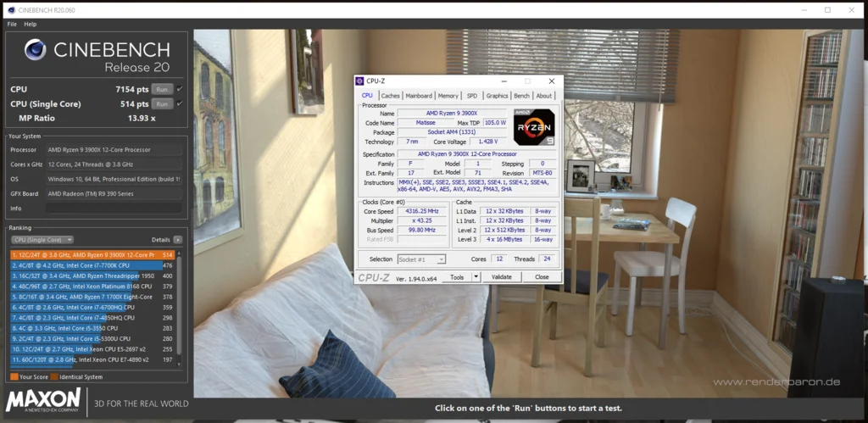Open the CPU (Single Core) ranking dropdown
The height and width of the screenshot is (423, 868).
click(x=42, y=240)
